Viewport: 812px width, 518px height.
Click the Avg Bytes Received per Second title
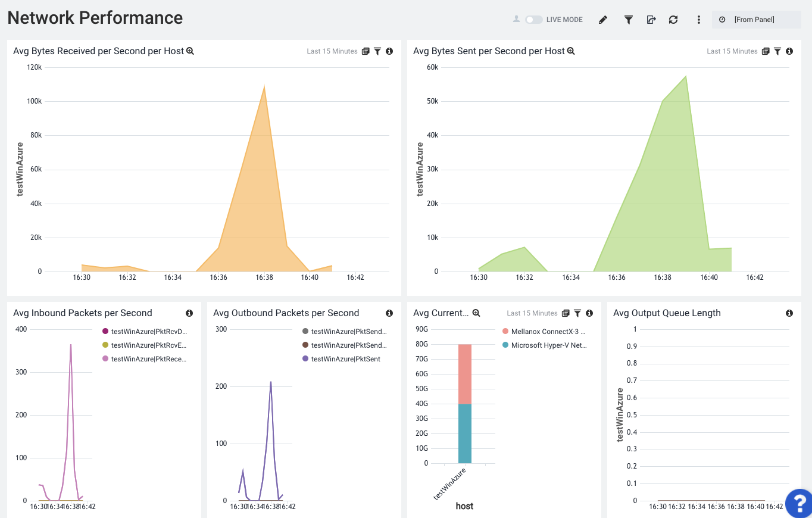(x=99, y=51)
